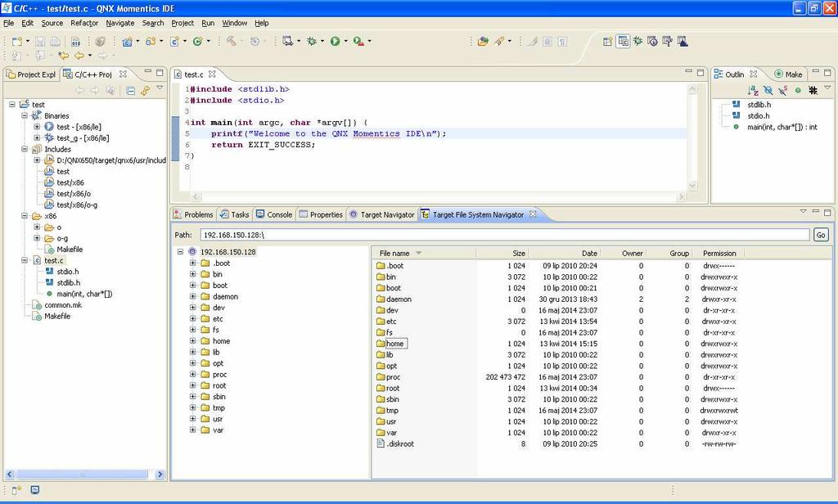
Task: Click the bottom status bar monitor icon
Action: click(x=34, y=489)
